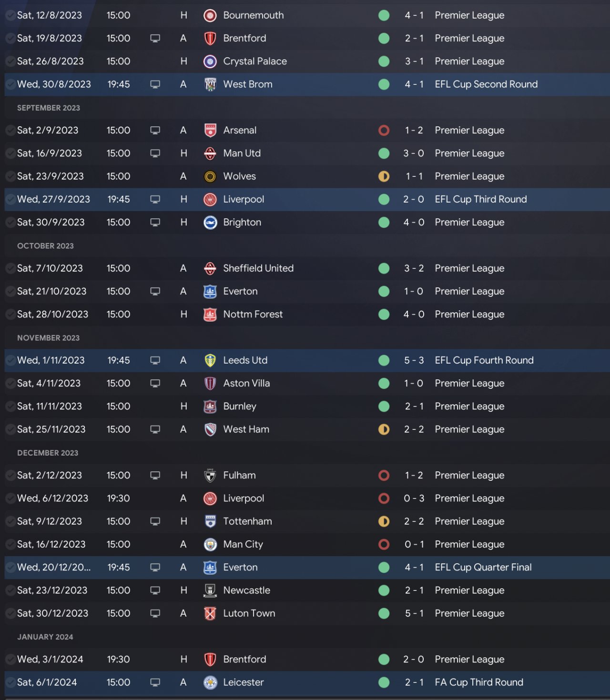
Task: Click the TV icon on the Luton Town fixture
Action: pyautogui.click(x=155, y=613)
